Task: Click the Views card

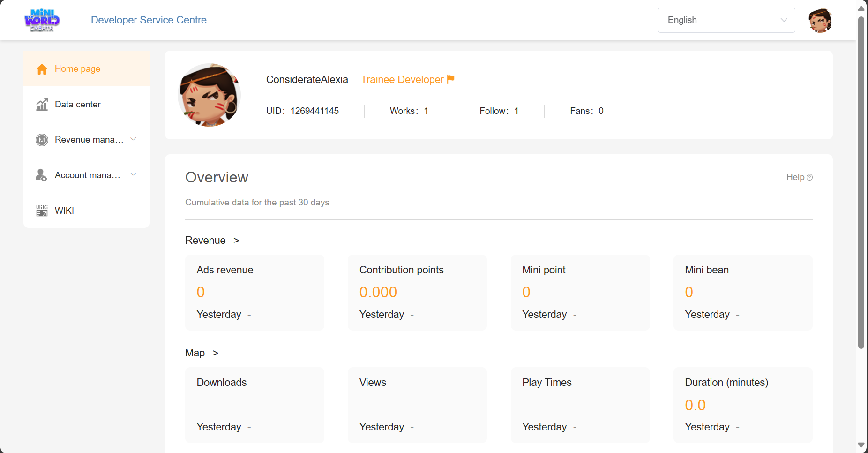Action: tap(417, 405)
